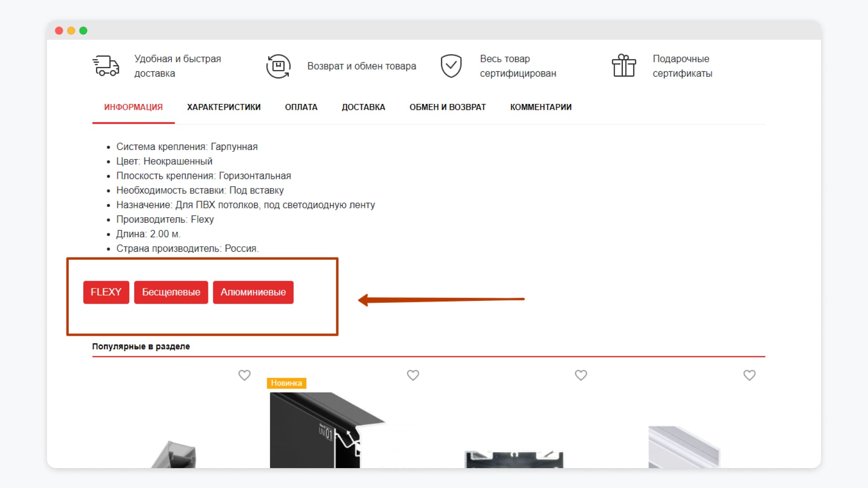868x488 pixels.
Task: Click the Длина: 2.00 м. line
Action: (148, 234)
